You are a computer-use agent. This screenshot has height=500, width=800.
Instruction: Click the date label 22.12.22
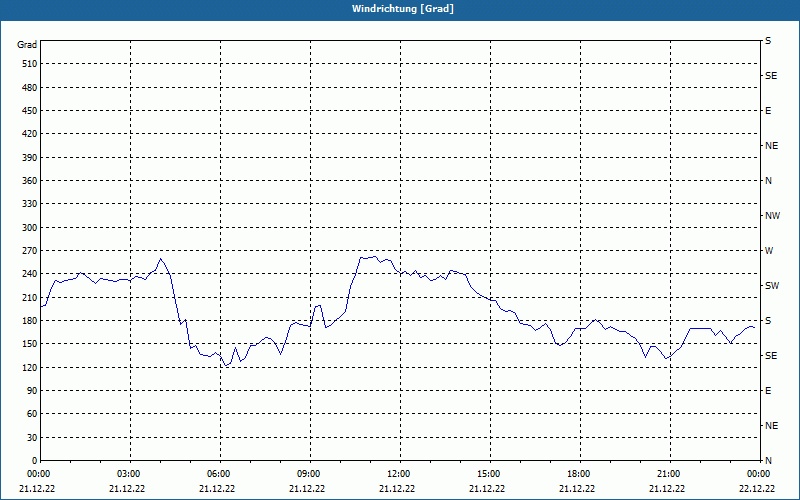[757, 489]
